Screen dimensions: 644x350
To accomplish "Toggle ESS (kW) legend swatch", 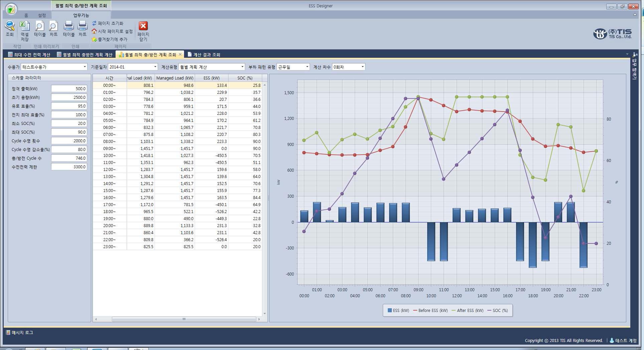I will point(389,310).
